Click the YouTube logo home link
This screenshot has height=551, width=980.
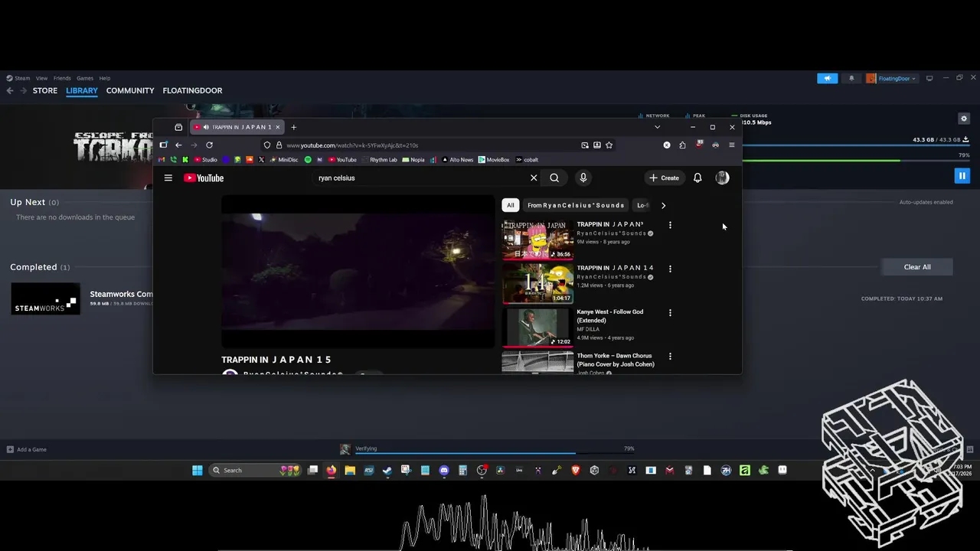204,178
